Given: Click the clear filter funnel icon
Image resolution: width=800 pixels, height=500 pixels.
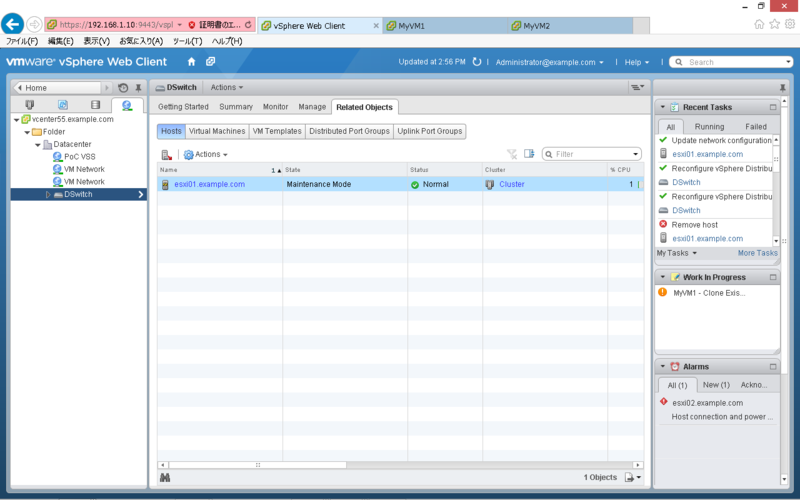Looking at the screenshot, I should click(x=512, y=154).
